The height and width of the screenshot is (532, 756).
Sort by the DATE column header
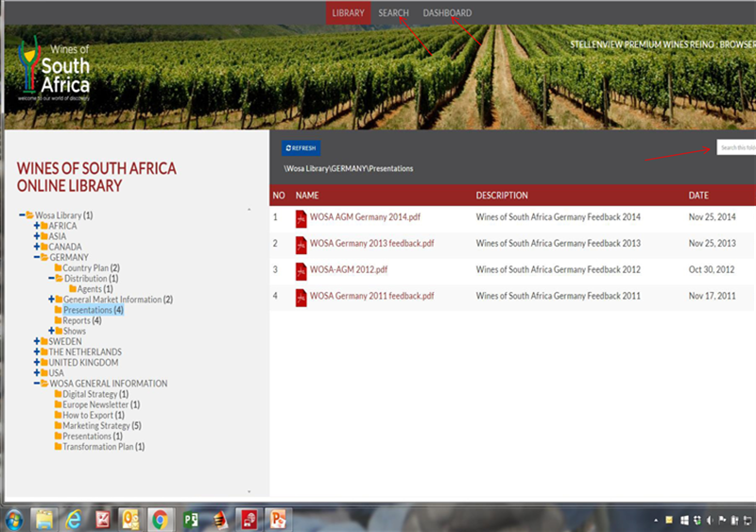click(x=698, y=196)
